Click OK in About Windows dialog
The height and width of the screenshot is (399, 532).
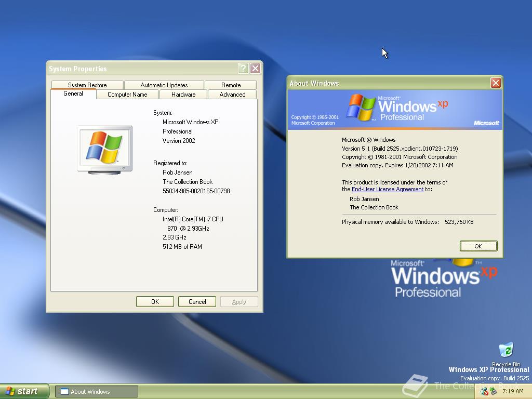478,246
